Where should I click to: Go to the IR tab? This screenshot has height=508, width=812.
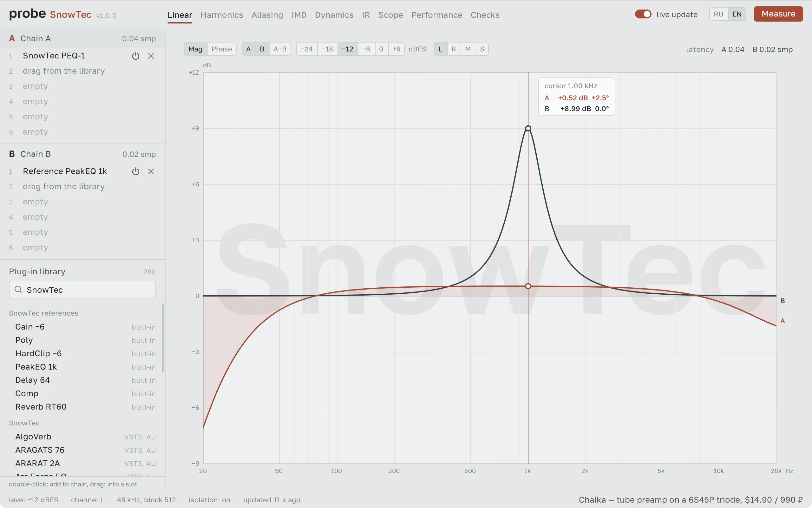[366, 15]
